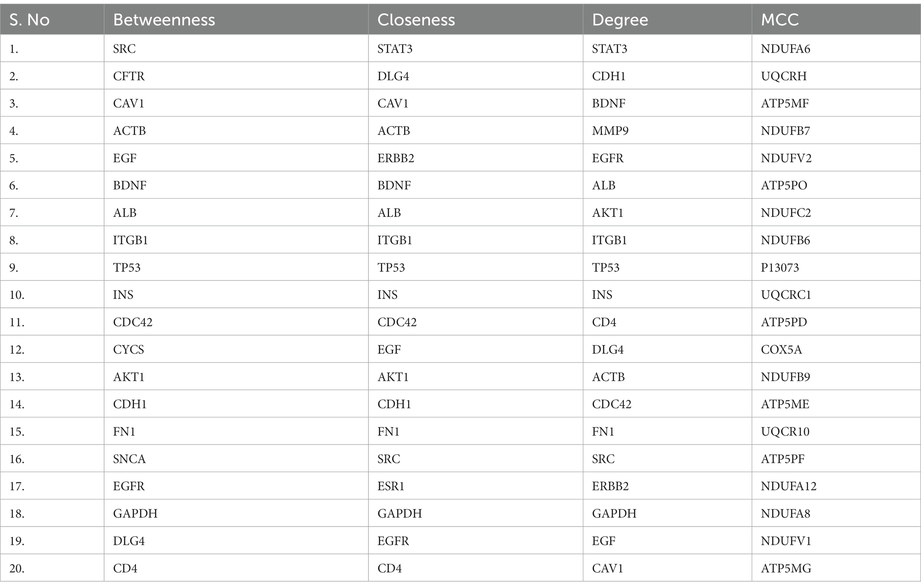
Task: Click the NDUFA6 cell in MCC column
Action: (x=836, y=49)
